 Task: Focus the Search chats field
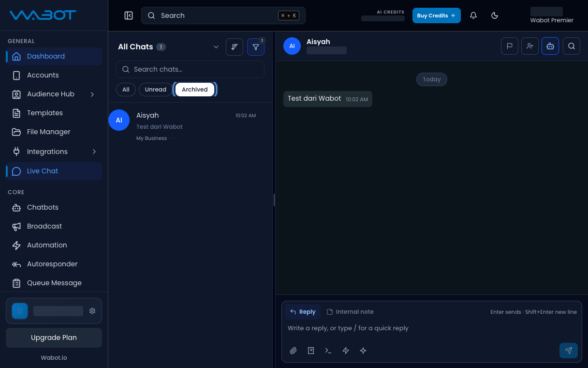(190, 69)
